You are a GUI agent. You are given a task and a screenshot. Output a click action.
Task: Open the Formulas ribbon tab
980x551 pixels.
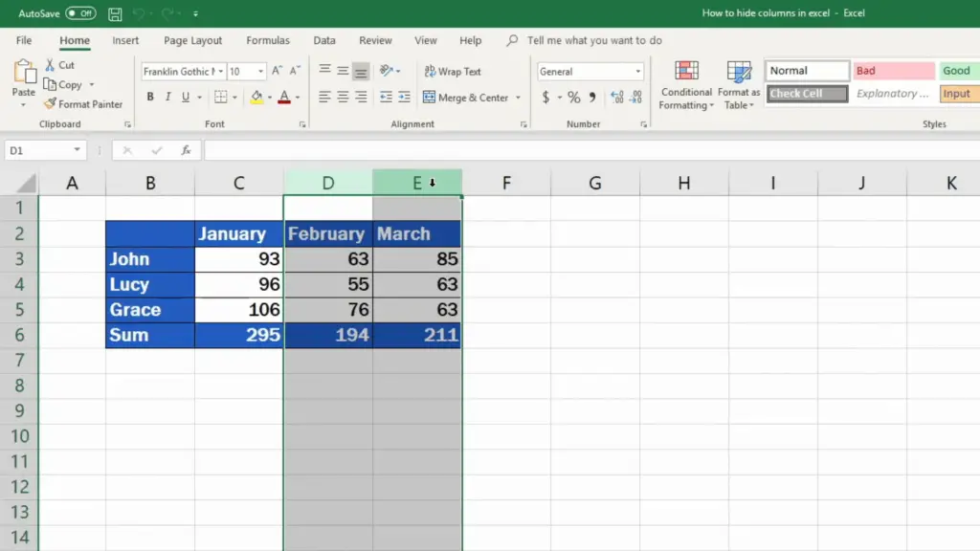[268, 41]
